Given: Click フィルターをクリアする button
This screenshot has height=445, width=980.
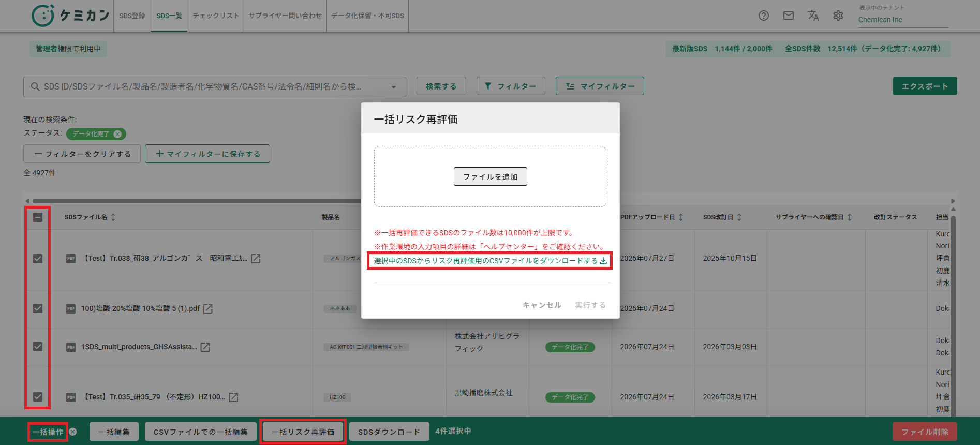Looking at the screenshot, I should [x=82, y=154].
